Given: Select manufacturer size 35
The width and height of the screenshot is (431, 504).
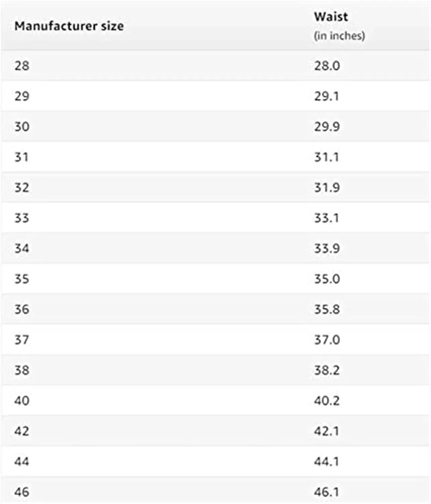Looking at the screenshot, I should (x=21, y=279).
